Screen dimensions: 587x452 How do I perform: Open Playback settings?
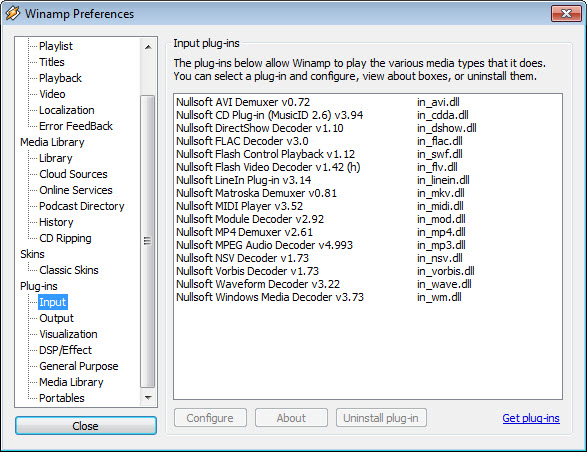click(x=60, y=78)
